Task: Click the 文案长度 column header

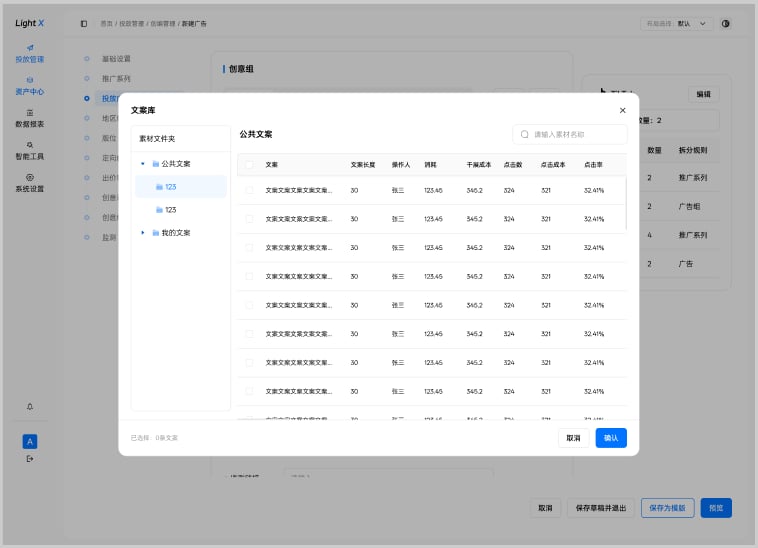Action: coord(363,165)
